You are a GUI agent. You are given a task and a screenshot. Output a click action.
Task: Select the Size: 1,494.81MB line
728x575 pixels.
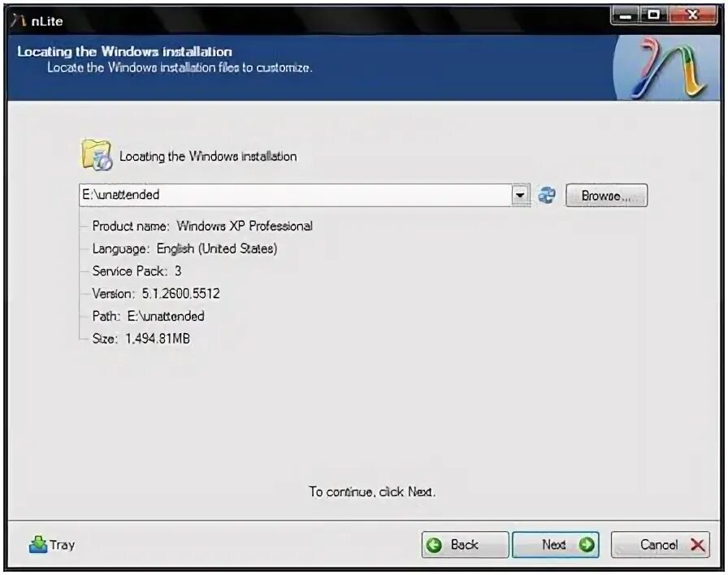pos(141,339)
